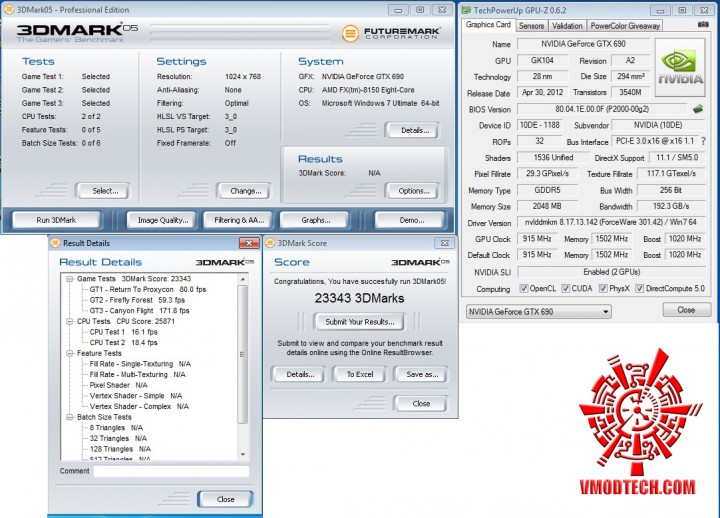Open the Validation tab
The width and height of the screenshot is (720, 518).
tap(567, 26)
